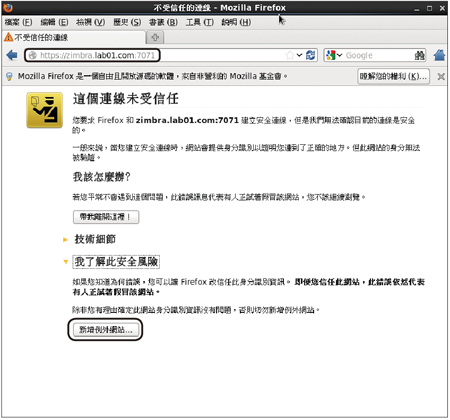The image size is (450, 420).
Task: Reload page using refresh icon
Action: (310, 55)
